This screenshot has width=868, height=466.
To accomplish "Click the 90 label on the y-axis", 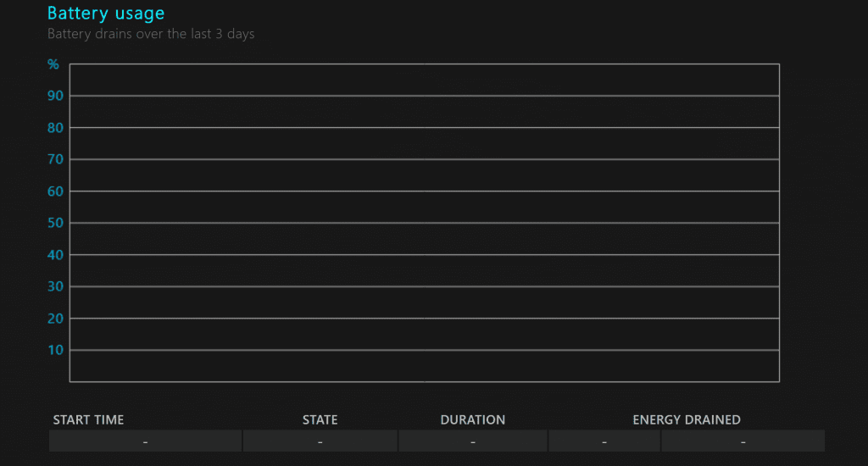I will (x=56, y=96).
